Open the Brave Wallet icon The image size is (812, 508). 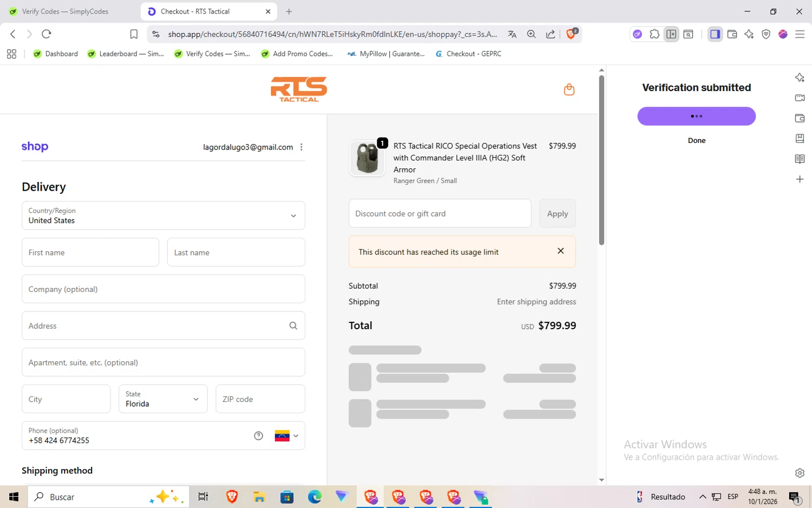point(732,34)
